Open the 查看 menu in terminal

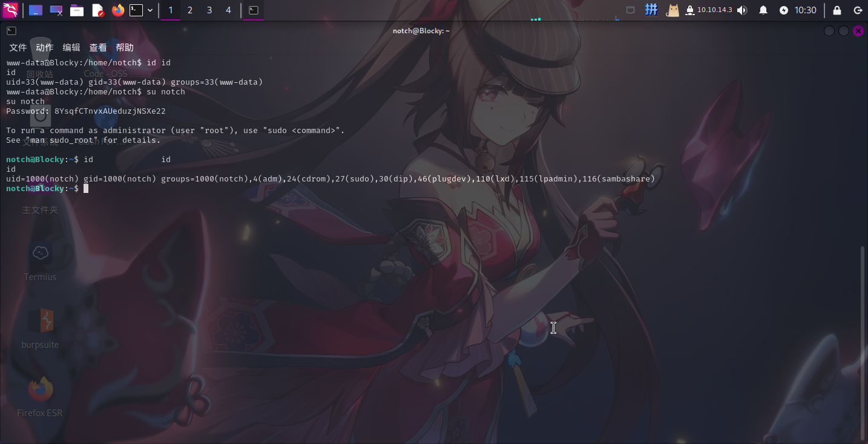(x=98, y=48)
